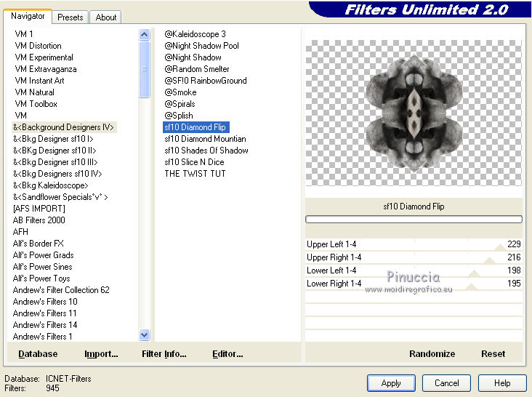
Task: Select Alf's Power Grads category
Action: pyautogui.click(x=43, y=254)
